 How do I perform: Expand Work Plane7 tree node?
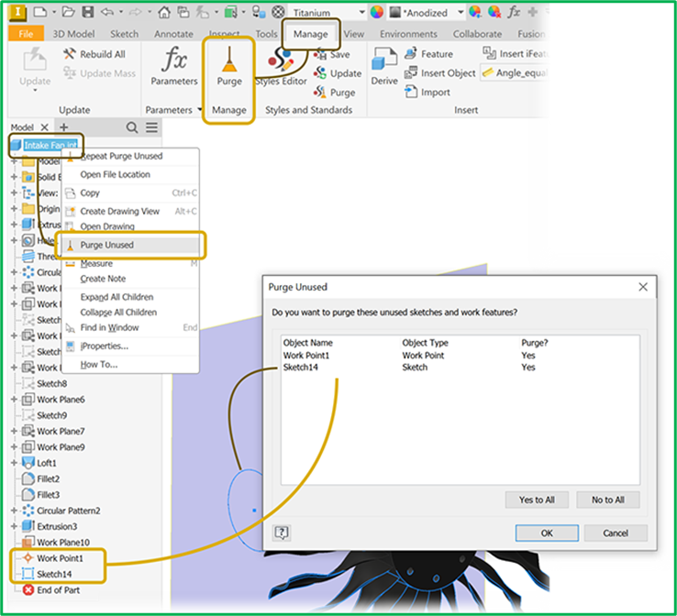click(14, 431)
